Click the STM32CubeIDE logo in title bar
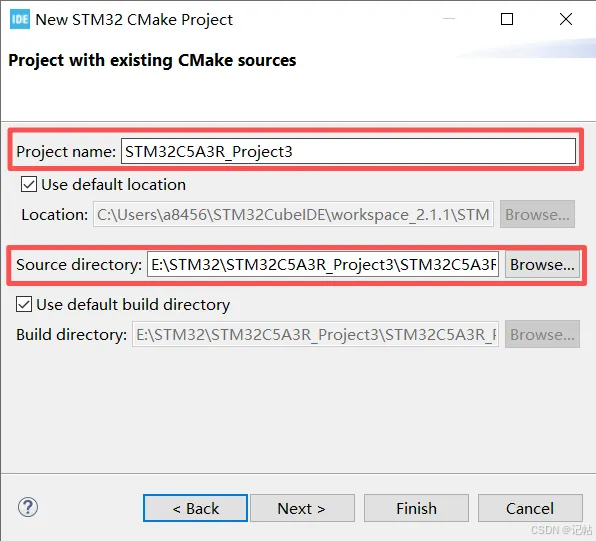Image resolution: width=596 pixels, height=541 pixels. 20,19
